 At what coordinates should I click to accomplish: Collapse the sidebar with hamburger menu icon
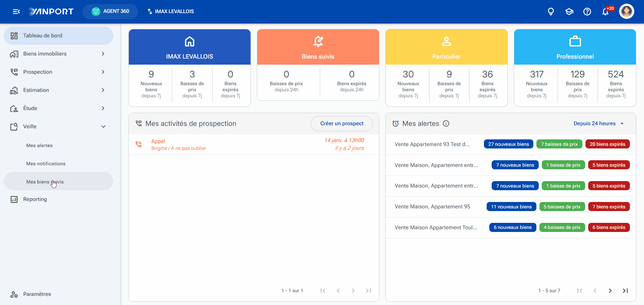[16, 11]
